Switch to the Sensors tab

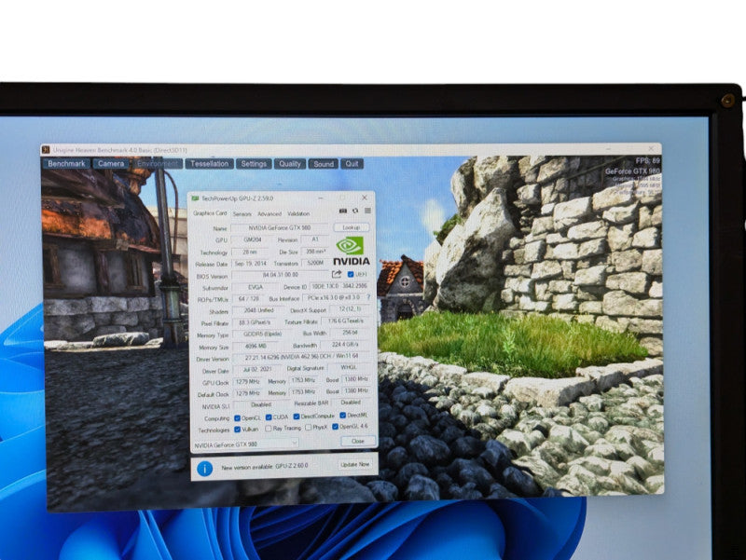[x=242, y=214]
